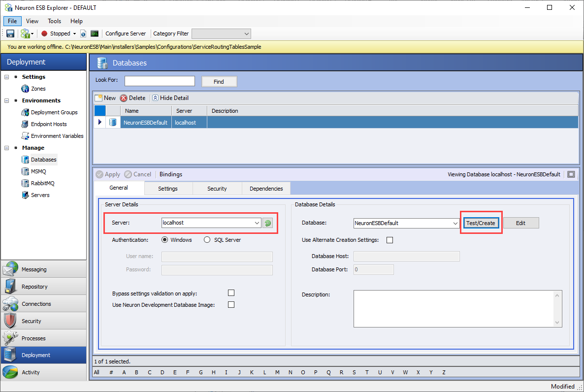
Task: Click inside the Description text area
Action: pos(454,309)
